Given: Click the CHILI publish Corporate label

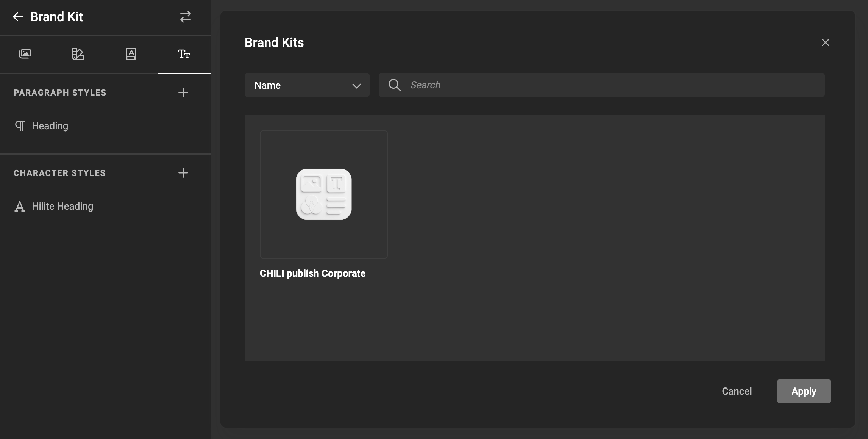Looking at the screenshot, I should 312,273.
